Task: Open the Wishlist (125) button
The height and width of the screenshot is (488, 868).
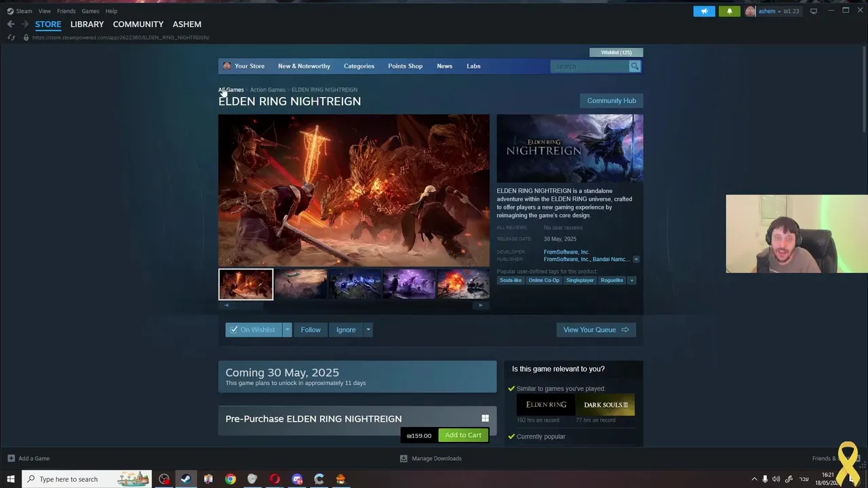Action: (616, 52)
